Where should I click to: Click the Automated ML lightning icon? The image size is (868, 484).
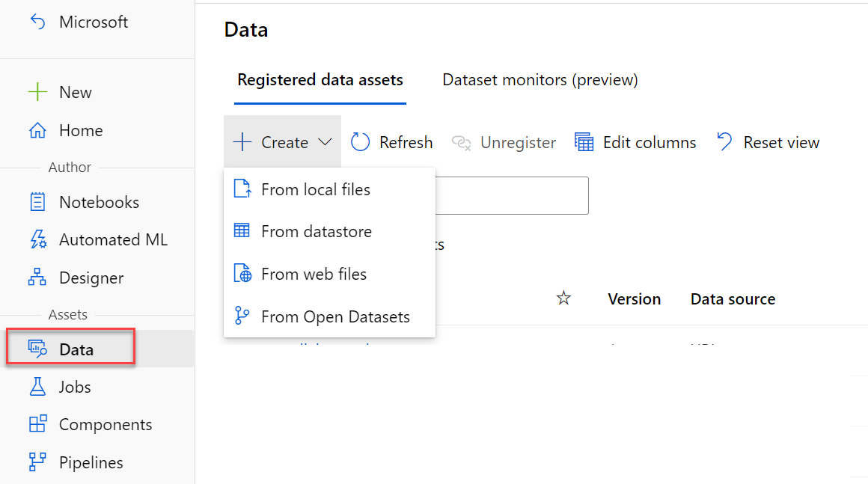pyautogui.click(x=37, y=239)
